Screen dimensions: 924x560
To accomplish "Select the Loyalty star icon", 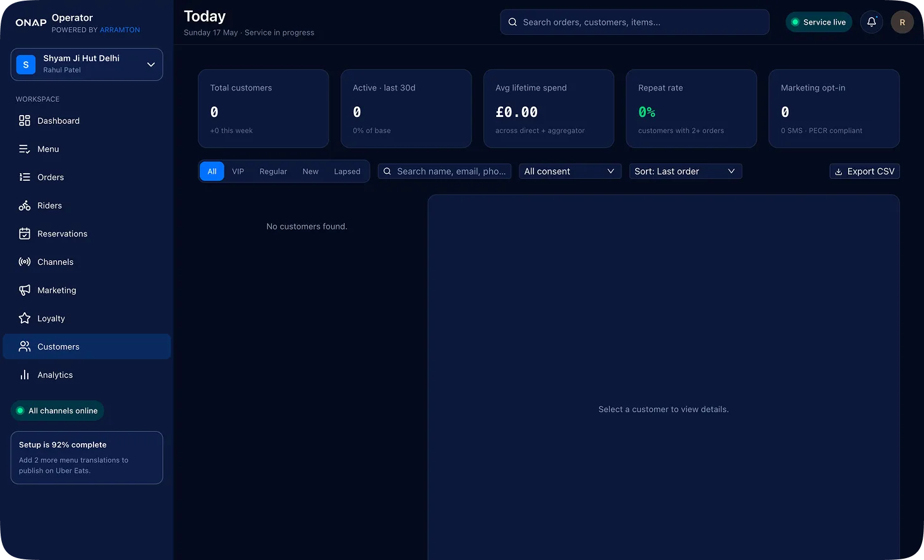I will coord(25,319).
